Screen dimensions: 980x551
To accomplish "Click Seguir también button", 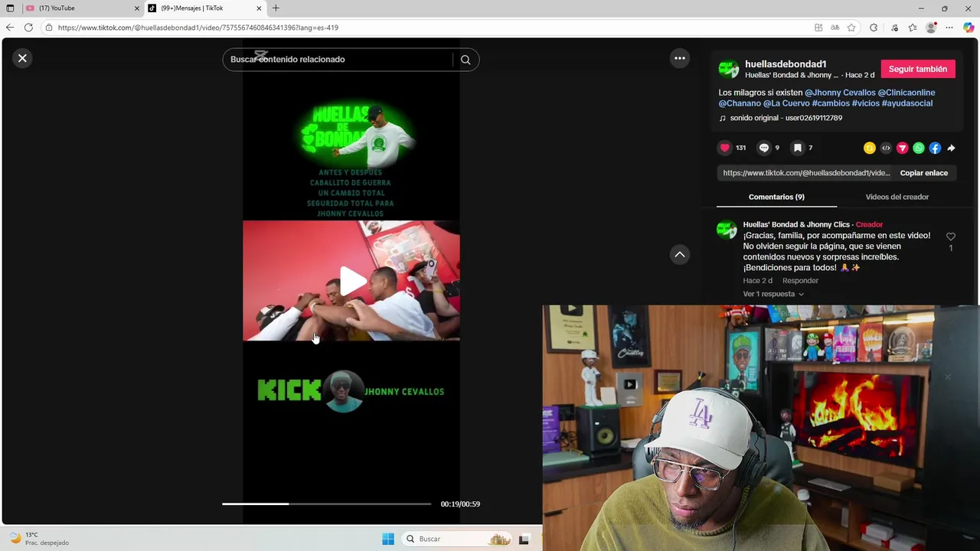I will tap(918, 69).
